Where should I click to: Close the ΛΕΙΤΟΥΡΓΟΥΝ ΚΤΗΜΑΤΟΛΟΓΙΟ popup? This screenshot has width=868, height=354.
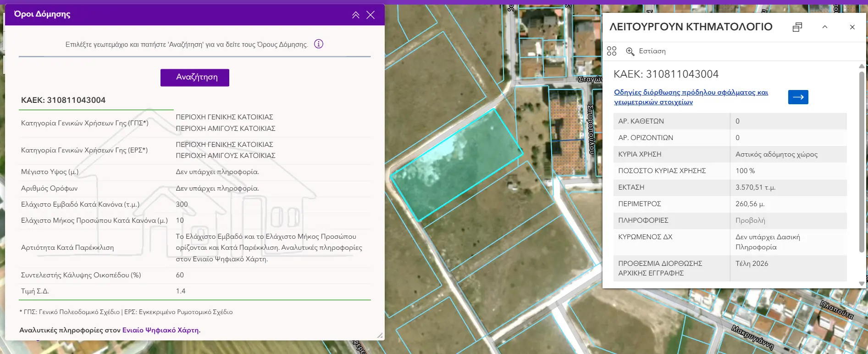coord(852,27)
